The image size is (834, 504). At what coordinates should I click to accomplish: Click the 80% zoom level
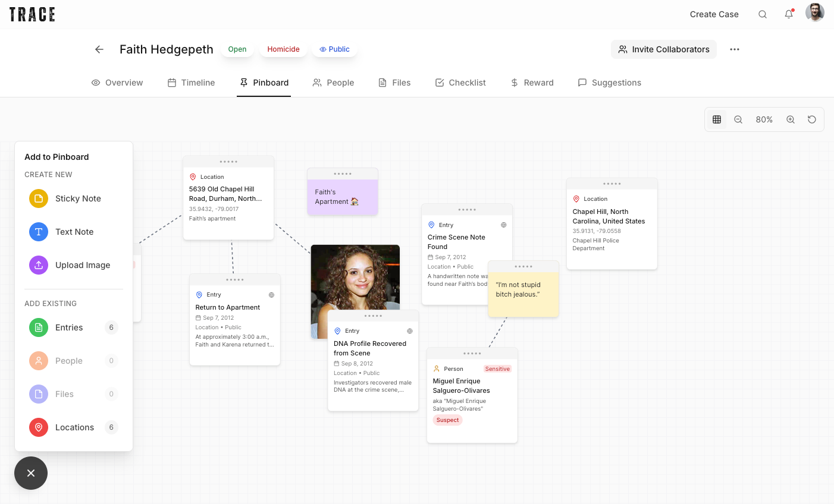coord(764,119)
